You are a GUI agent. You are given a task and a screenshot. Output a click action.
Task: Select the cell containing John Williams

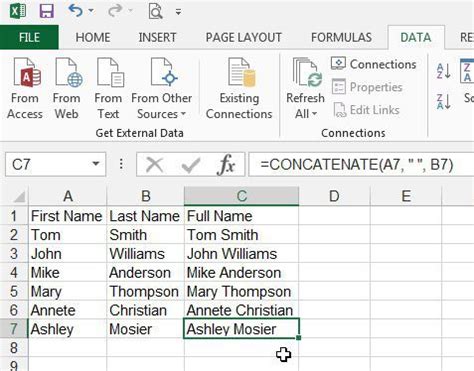pyautogui.click(x=242, y=254)
